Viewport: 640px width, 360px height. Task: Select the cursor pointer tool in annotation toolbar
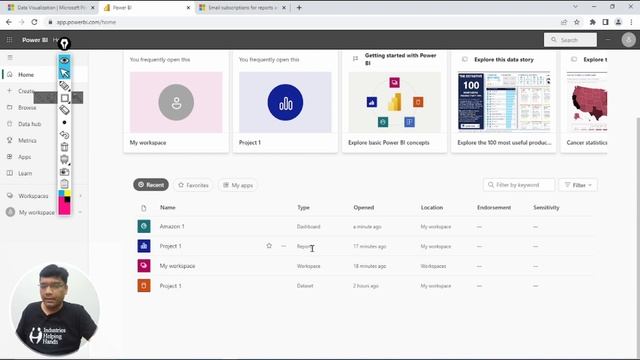tap(64, 73)
